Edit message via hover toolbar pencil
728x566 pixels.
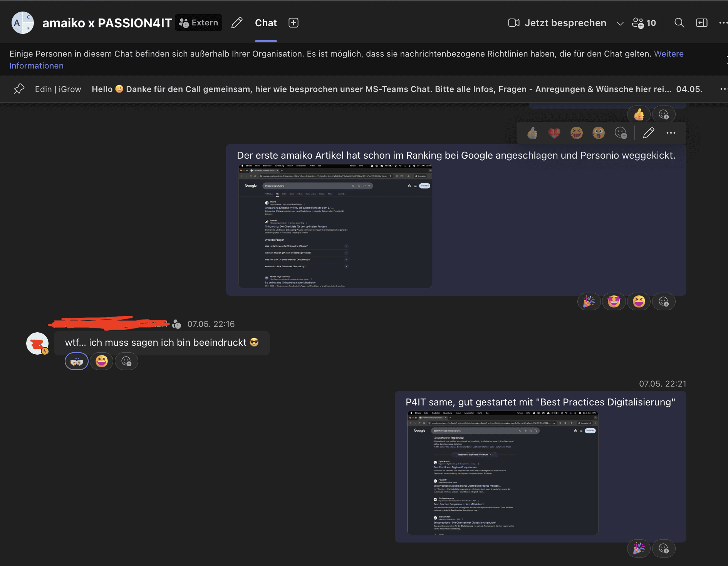(x=649, y=133)
